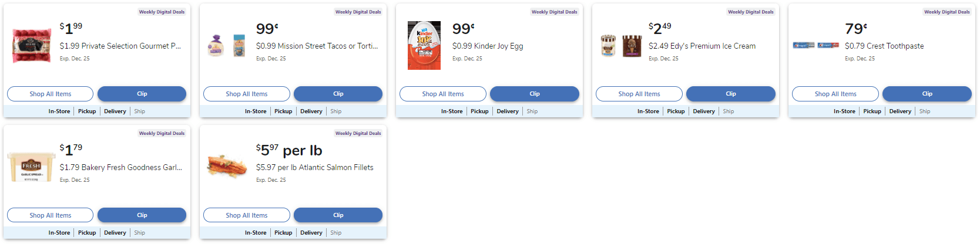Clip the Mission Street Tacos coupon
980x244 pixels.
338,94
